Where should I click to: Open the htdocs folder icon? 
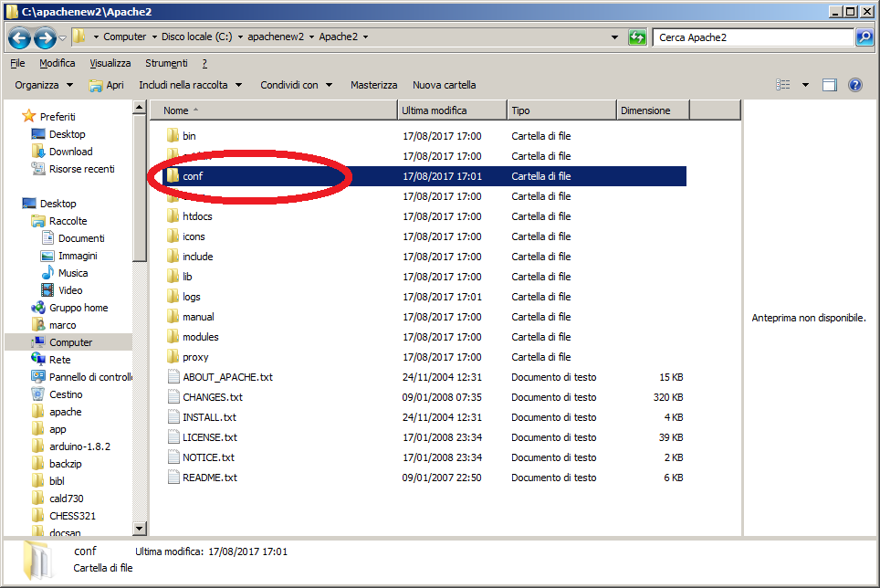173,216
